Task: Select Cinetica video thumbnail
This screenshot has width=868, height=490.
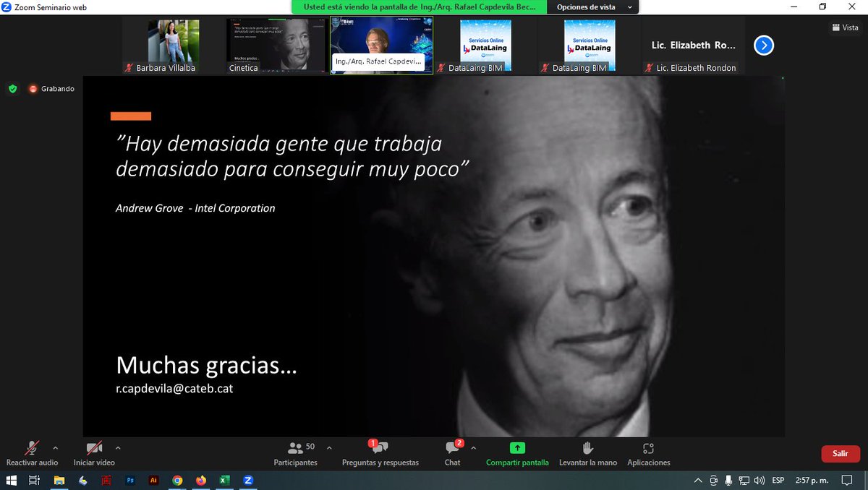Action: tap(278, 46)
